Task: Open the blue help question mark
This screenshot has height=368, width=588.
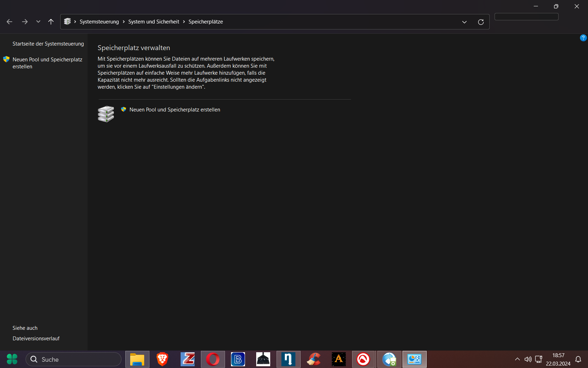Action: [x=583, y=38]
